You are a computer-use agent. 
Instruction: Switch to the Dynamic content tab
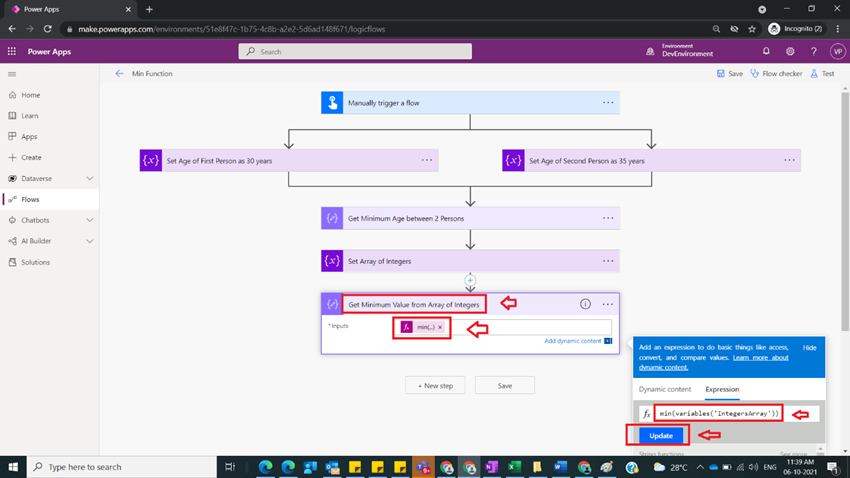[665, 389]
